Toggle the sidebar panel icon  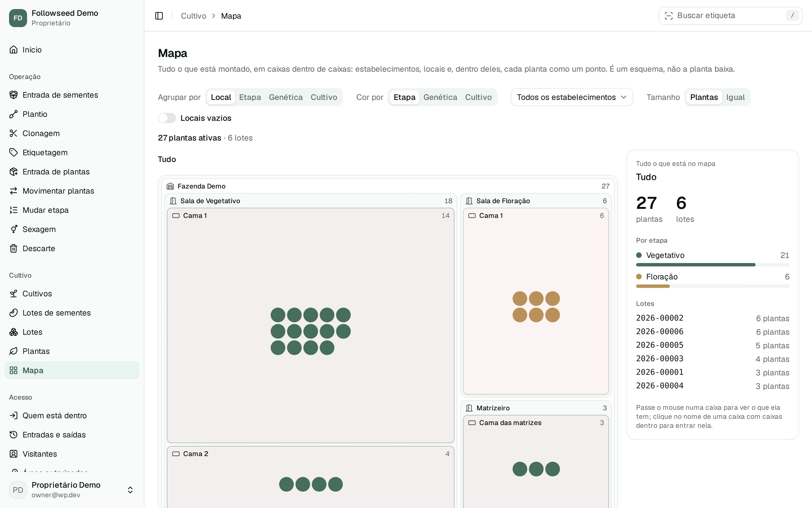pyautogui.click(x=159, y=16)
